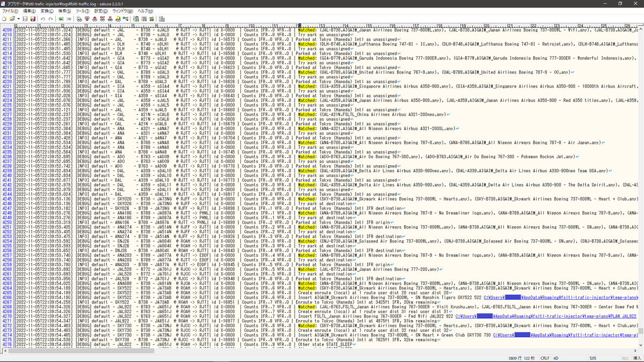Open the type-specific settings icon
Viewport: 644px width, 362px height.
click(x=144, y=19)
